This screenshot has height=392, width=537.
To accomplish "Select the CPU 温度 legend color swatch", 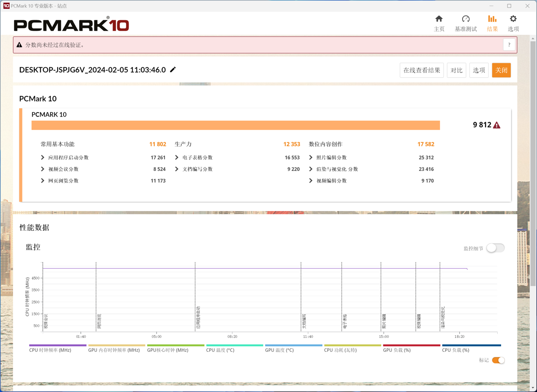I will (x=234, y=345).
